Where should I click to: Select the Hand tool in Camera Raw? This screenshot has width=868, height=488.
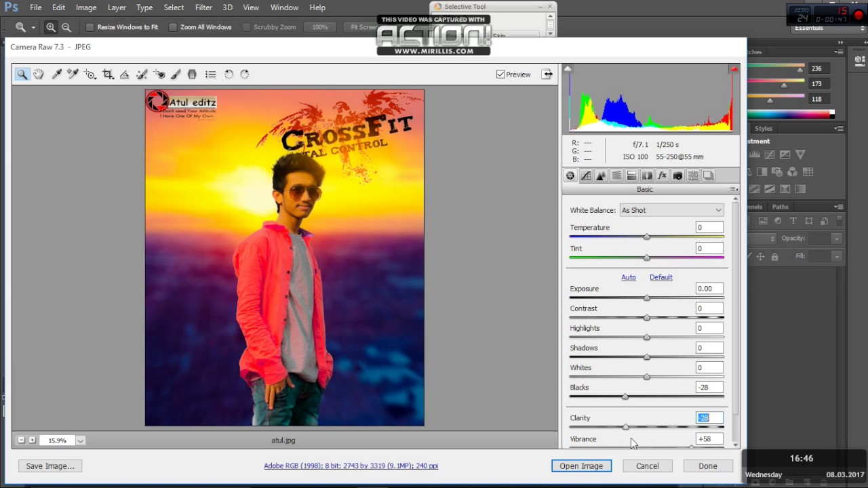(39, 75)
